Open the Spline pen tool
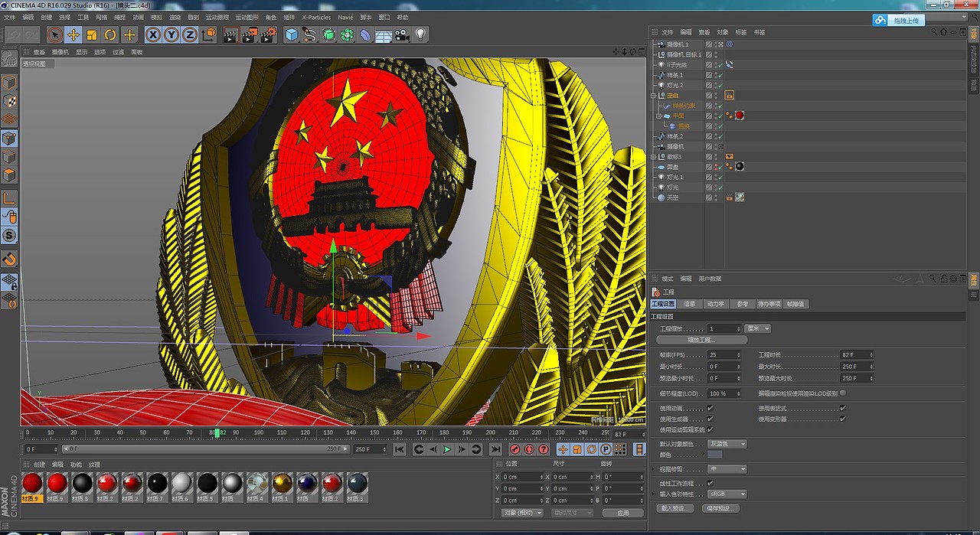The image size is (980, 535). click(310, 34)
